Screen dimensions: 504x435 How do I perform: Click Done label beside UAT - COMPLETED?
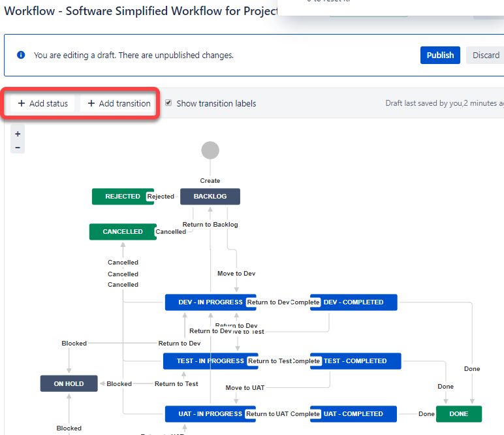pyautogui.click(x=426, y=414)
